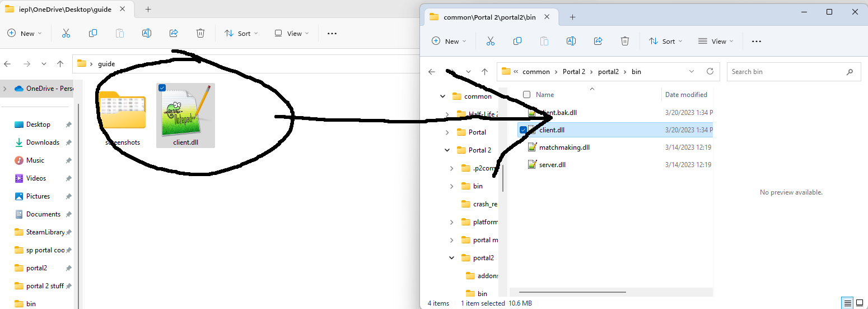Image resolution: width=868 pixels, height=309 pixels.
Task: Select addons folder in bin tree
Action: point(481,276)
